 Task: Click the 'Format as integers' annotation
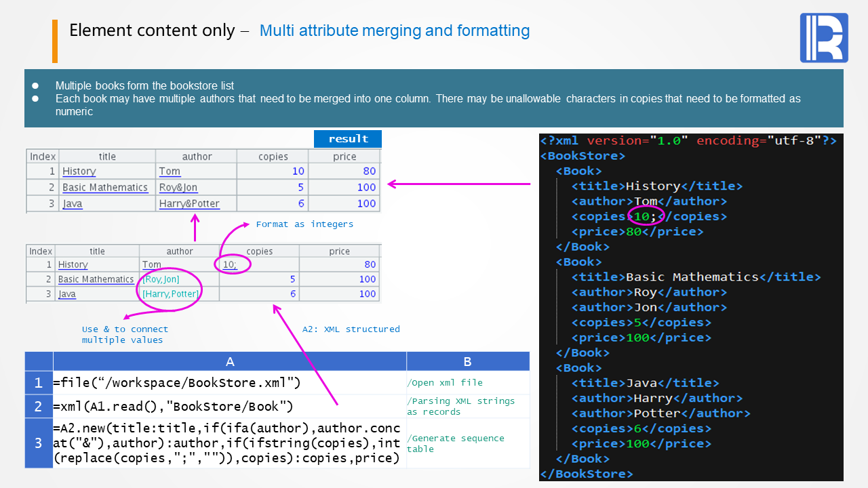pyautogui.click(x=304, y=224)
